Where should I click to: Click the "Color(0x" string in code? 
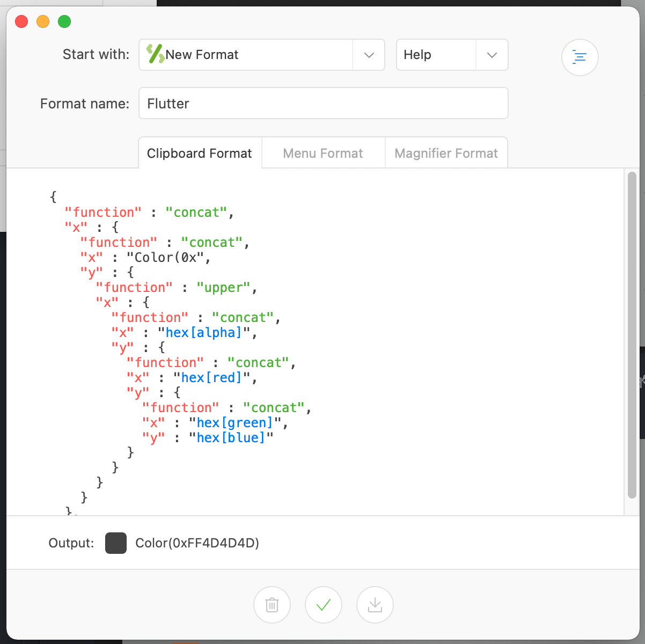166,258
